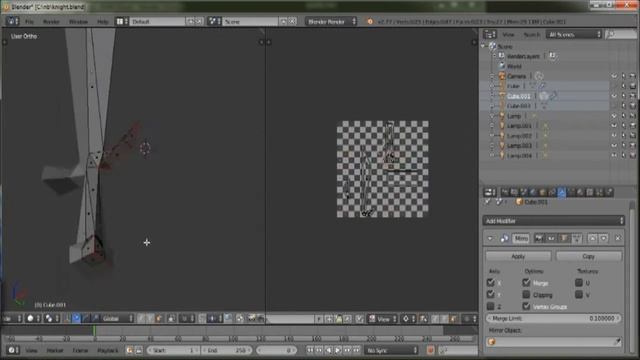The image size is (640, 360).
Task: Open the UV editor View dropdown
Action: click(383, 319)
